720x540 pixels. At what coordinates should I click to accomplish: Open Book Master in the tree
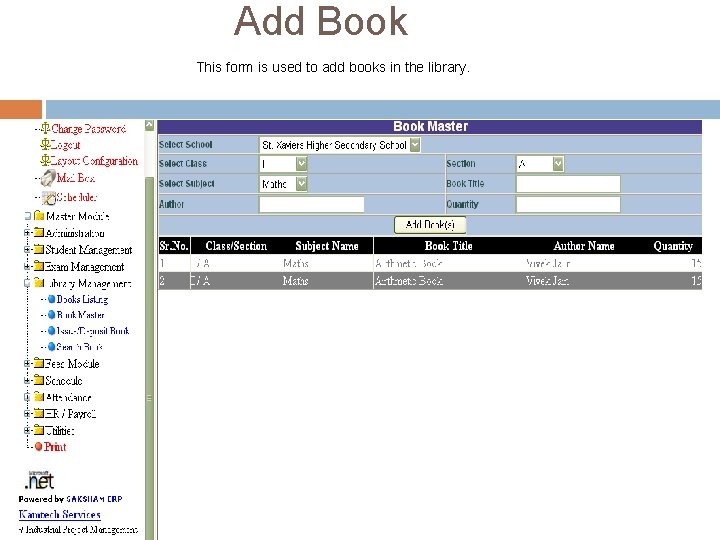pyautogui.click(x=81, y=315)
